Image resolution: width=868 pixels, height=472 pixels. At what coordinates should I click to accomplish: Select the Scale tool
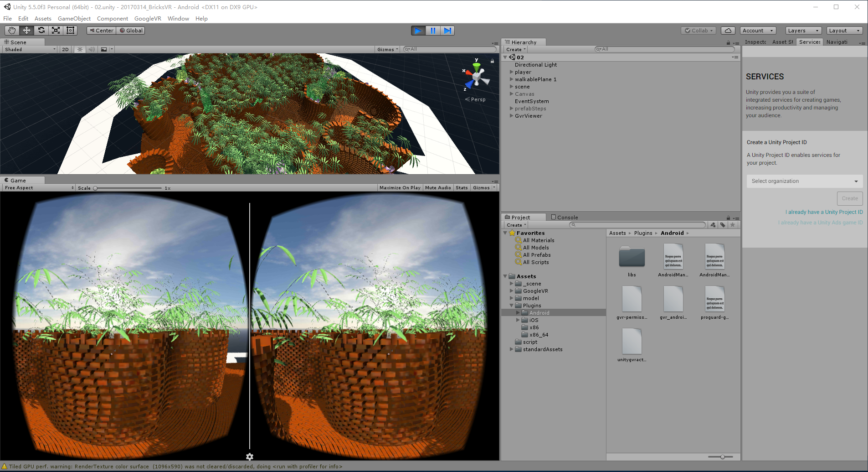[x=56, y=31]
